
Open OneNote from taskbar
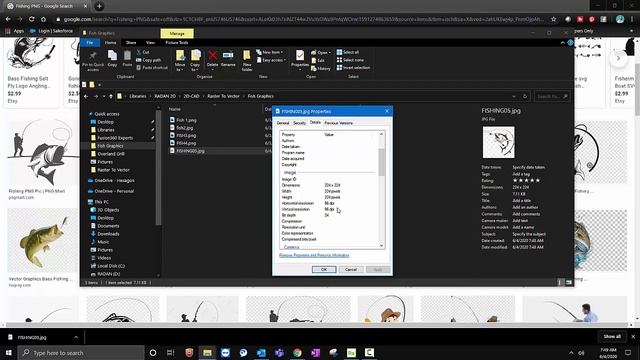316,353
